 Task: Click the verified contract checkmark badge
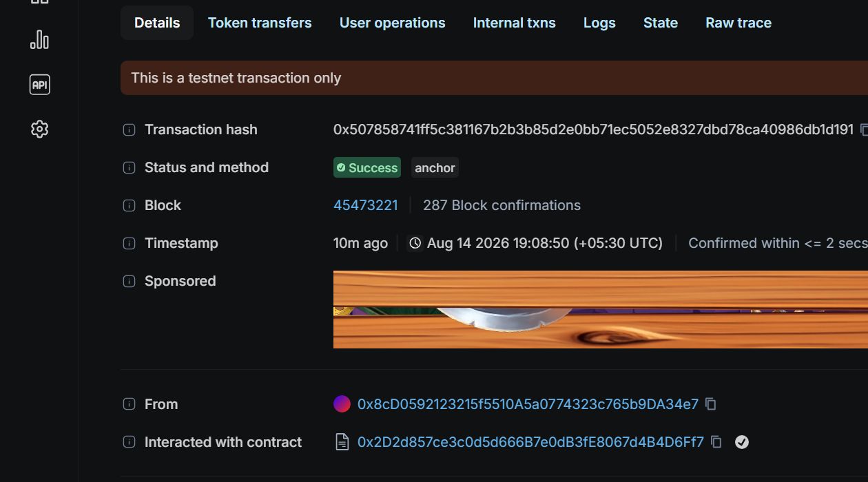click(x=741, y=442)
